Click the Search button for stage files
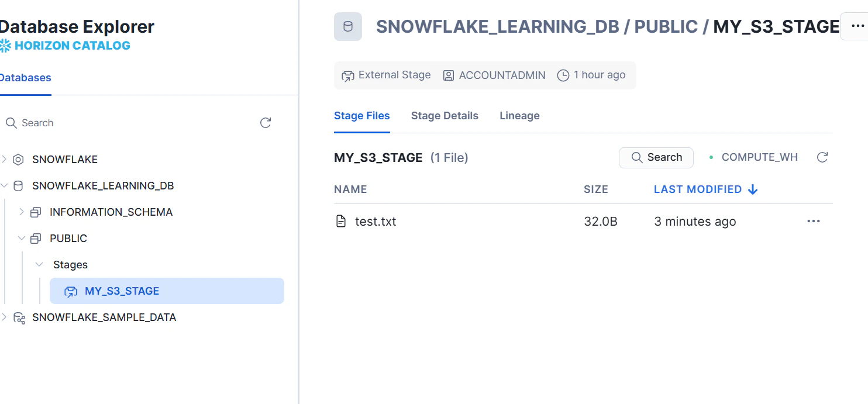Screen dimensions: 868x404 point(656,157)
